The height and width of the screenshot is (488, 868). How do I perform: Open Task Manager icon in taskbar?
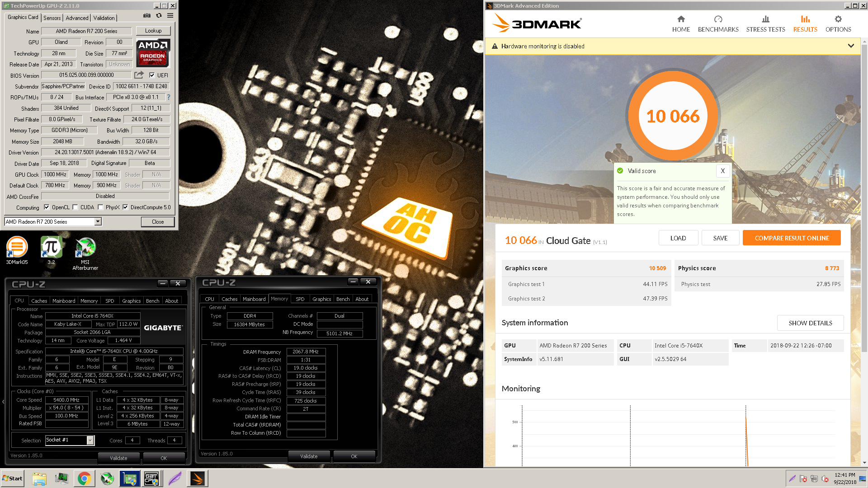tap(61, 479)
